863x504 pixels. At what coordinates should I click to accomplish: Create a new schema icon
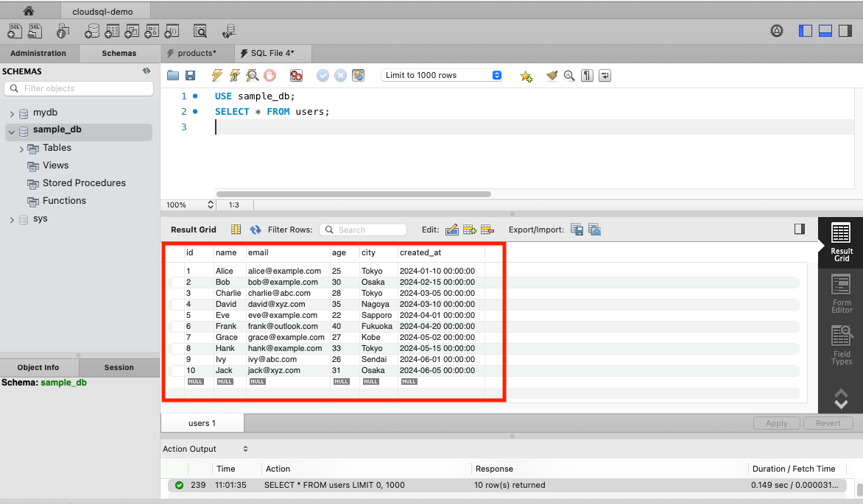click(x=92, y=32)
